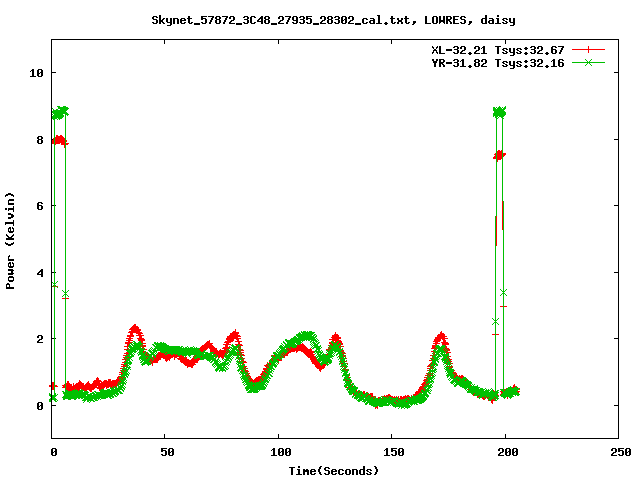The height and width of the screenshot is (480, 640).
Task: Click the y-axis tick label 10
Action: (x=36, y=73)
